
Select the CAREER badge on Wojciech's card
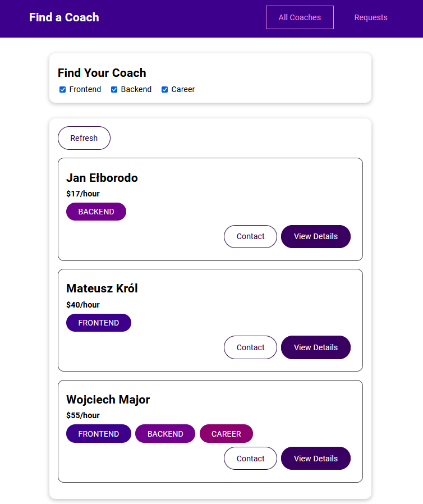[226, 433]
